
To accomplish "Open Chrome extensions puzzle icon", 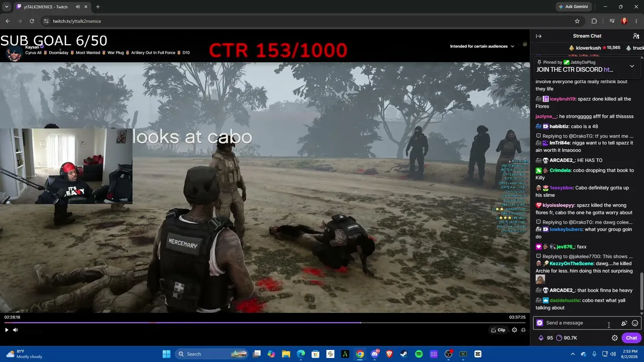I will (x=594, y=21).
